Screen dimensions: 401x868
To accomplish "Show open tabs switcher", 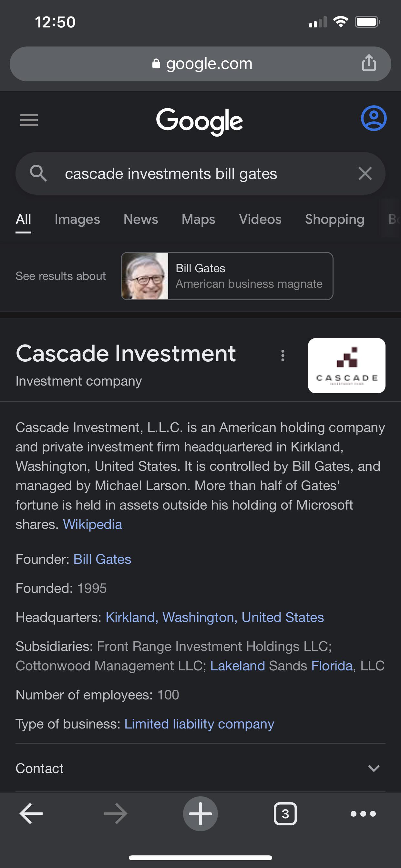I will (x=285, y=814).
